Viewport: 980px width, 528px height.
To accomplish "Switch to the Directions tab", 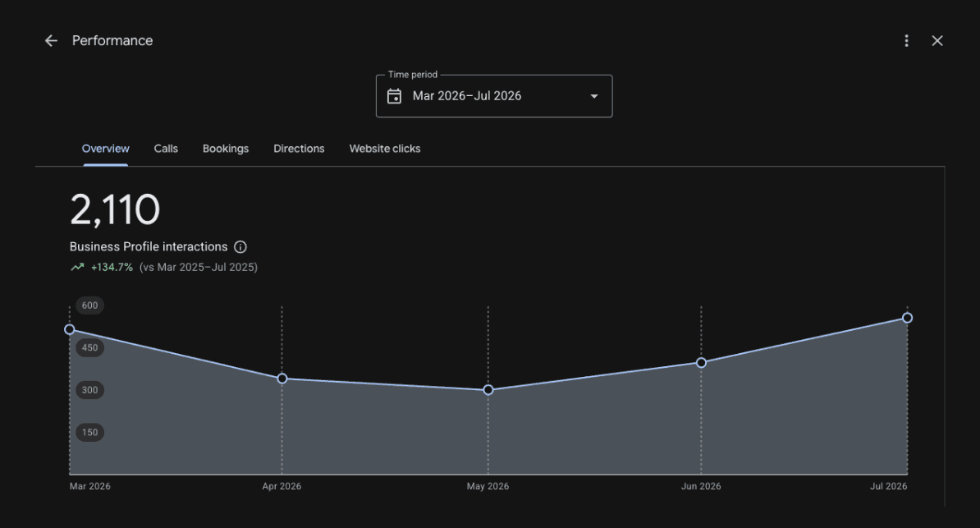I will 299,149.
